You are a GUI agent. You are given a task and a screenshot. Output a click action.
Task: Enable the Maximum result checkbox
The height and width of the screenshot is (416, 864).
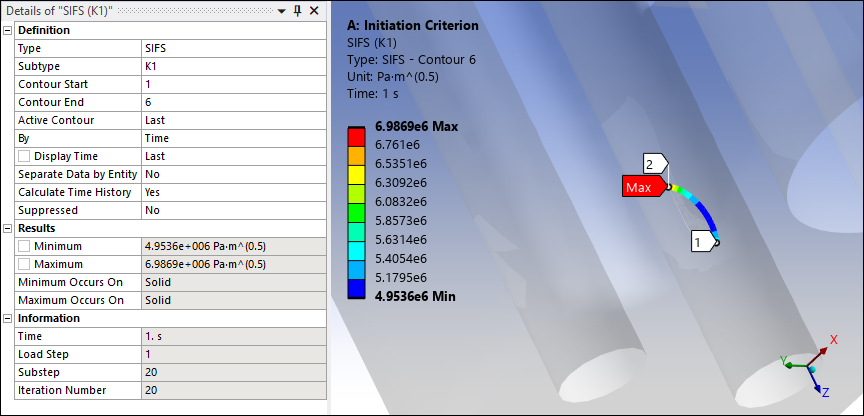[25, 264]
